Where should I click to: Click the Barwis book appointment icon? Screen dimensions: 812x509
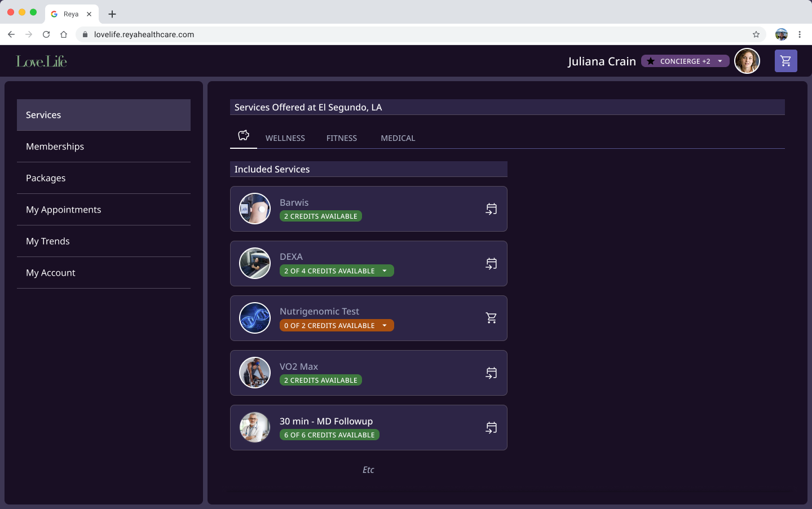click(x=491, y=209)
